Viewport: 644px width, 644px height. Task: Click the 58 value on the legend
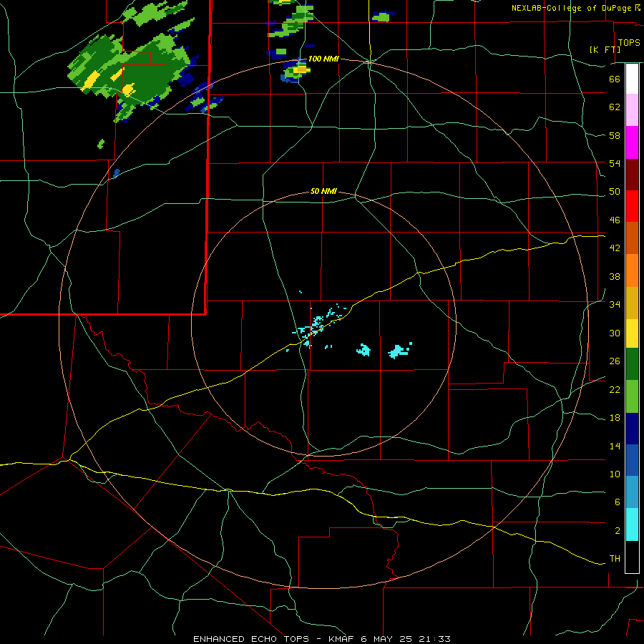click(x=615, y=135)
